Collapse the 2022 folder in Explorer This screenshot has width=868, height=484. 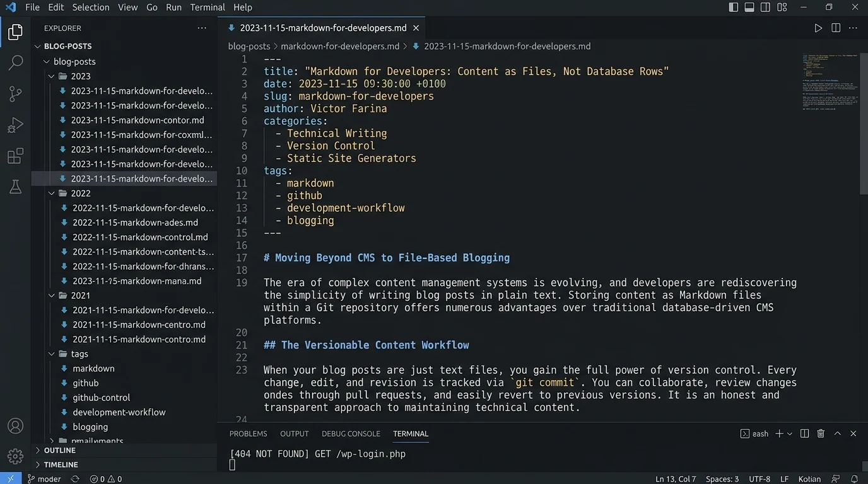pos(52,193)
